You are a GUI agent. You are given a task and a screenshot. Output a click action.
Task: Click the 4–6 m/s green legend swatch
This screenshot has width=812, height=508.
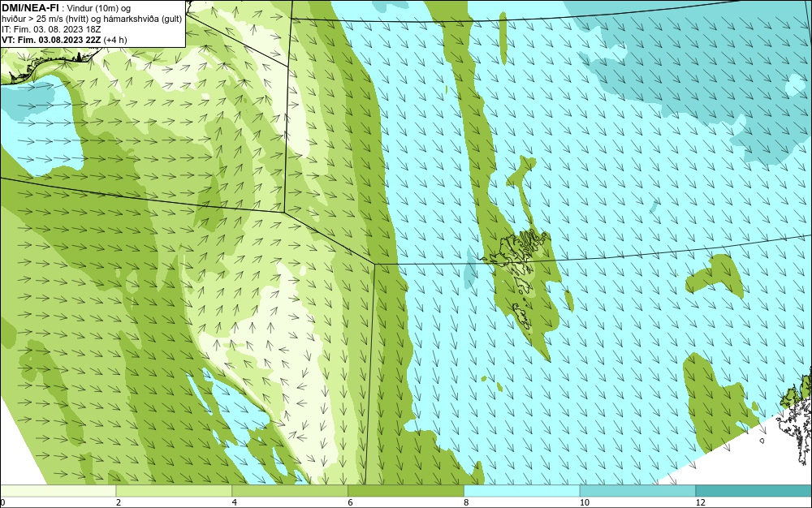click(x=290, y=491)
